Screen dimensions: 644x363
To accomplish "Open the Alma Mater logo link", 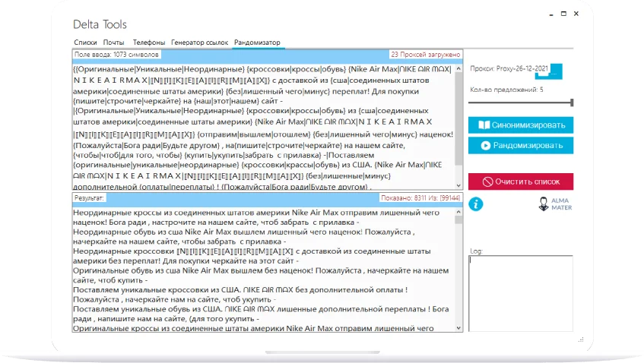I will (555, 204).
